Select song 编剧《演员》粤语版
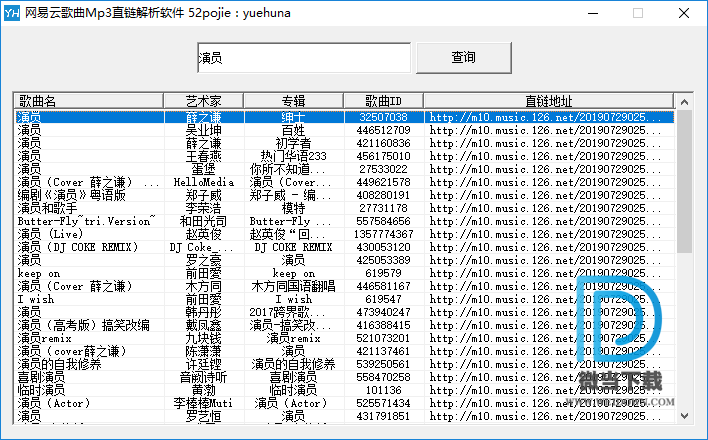Image resolution: width=708 pixels, height=440 pixels. (x=71, y=196)
